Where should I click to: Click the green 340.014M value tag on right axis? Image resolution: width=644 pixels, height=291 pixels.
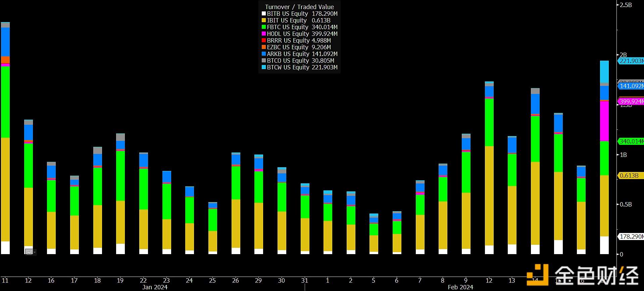[x=631, y=141]
